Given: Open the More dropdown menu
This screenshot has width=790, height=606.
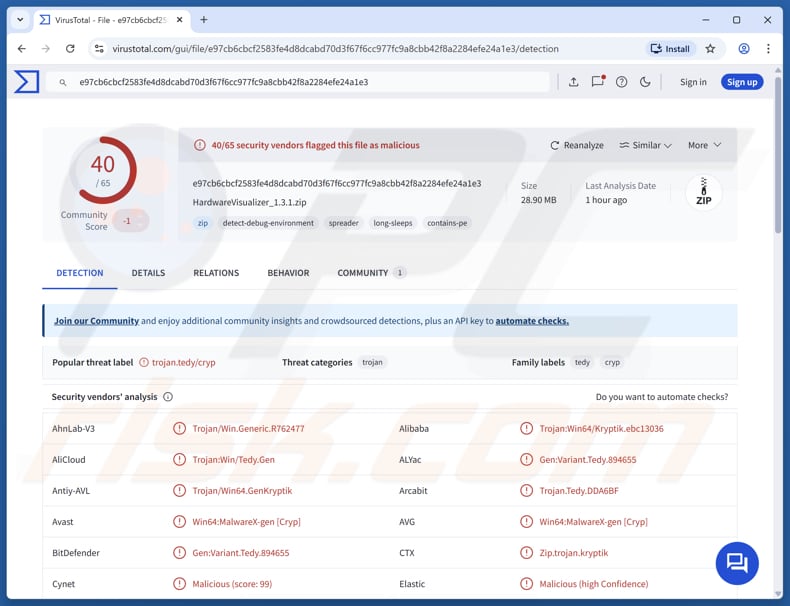Looking at the screenshot, I should (x=704, y=145).
